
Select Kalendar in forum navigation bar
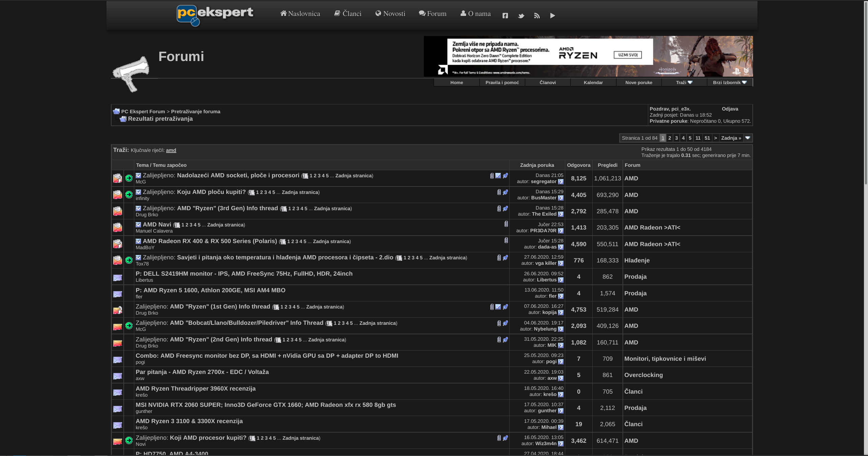[593, 82]
